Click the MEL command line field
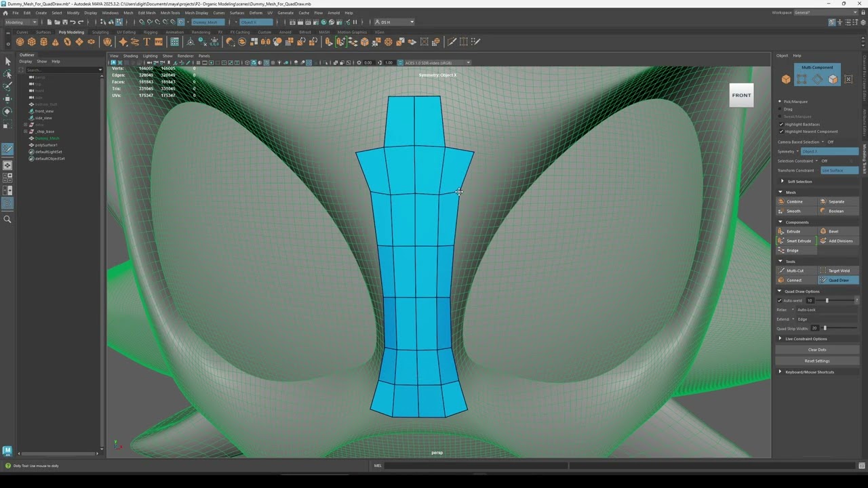868x488 pixels. point(475,466)
